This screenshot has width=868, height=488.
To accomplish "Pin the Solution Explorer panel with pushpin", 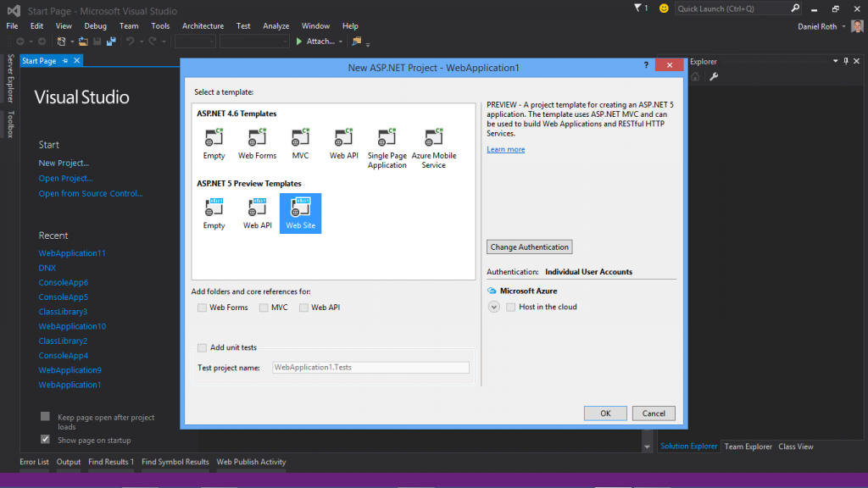I will (846, 61).
